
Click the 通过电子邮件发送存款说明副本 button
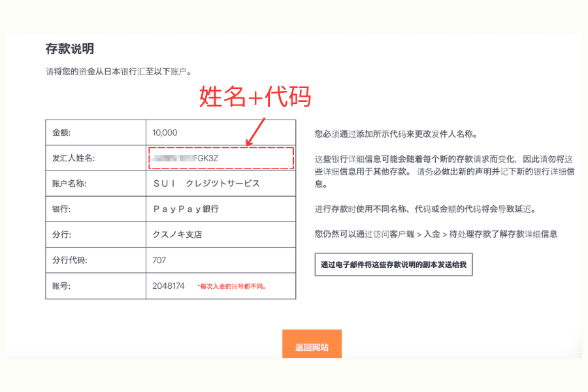(x=395, y=264)
